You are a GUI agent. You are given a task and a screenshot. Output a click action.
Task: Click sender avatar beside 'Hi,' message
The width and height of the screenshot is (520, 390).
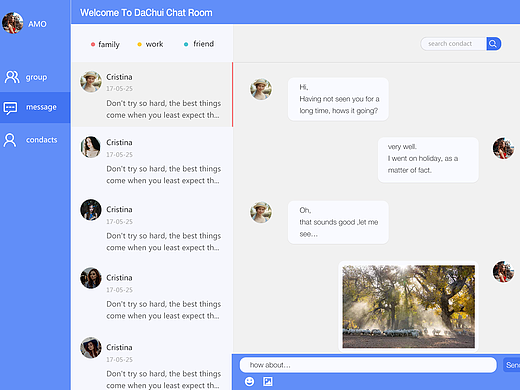pos(261,89)
